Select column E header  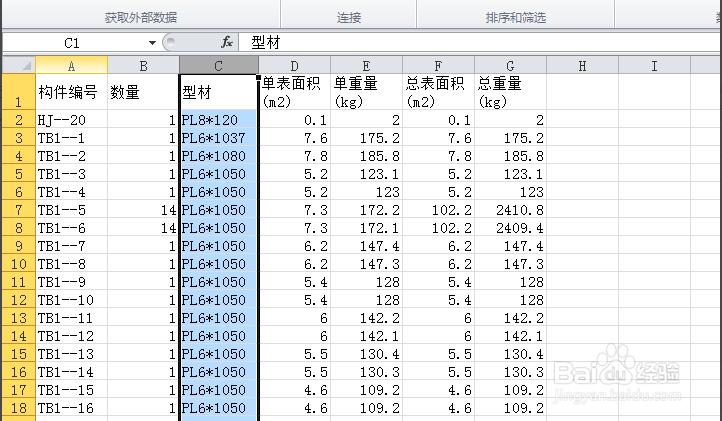tap(367, 65)
